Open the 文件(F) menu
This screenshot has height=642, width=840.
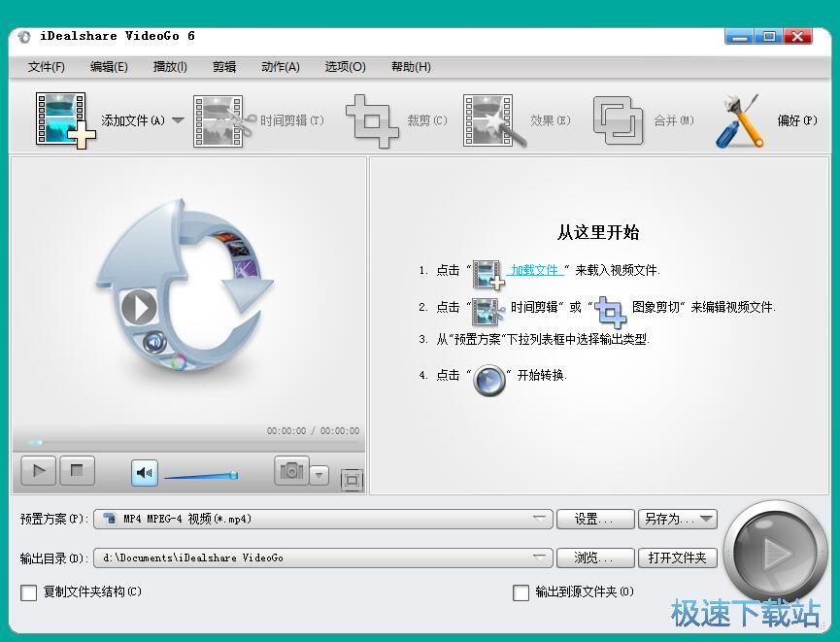point(47,67)
